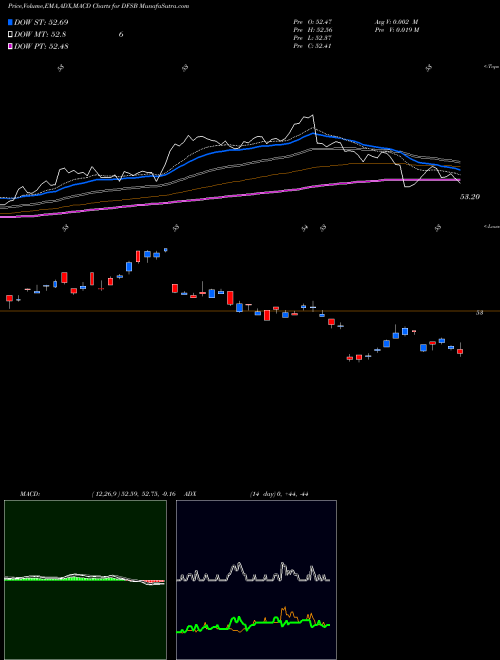Click the '<Tops' marker label
500x660 pixels.
[x=491, y=67]
